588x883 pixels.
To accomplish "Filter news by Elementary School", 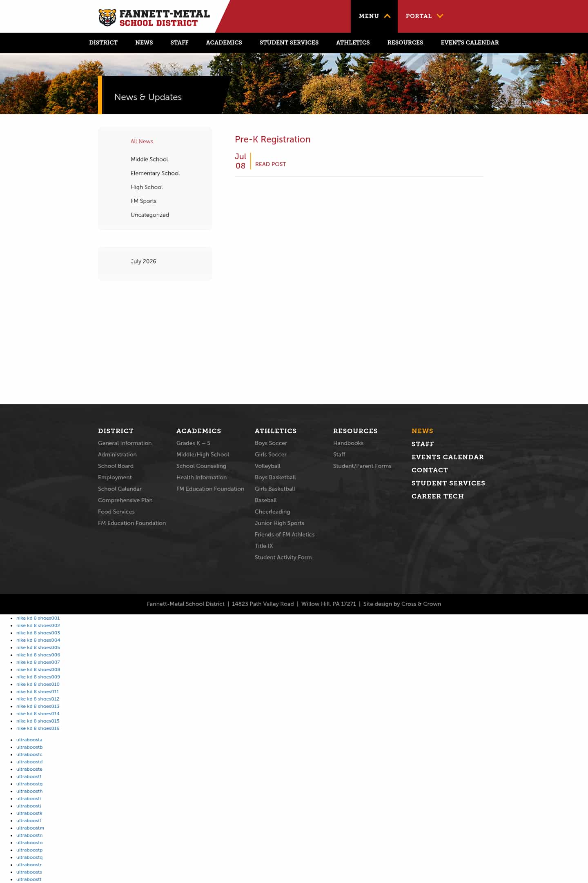I will (x=155, y=173).
